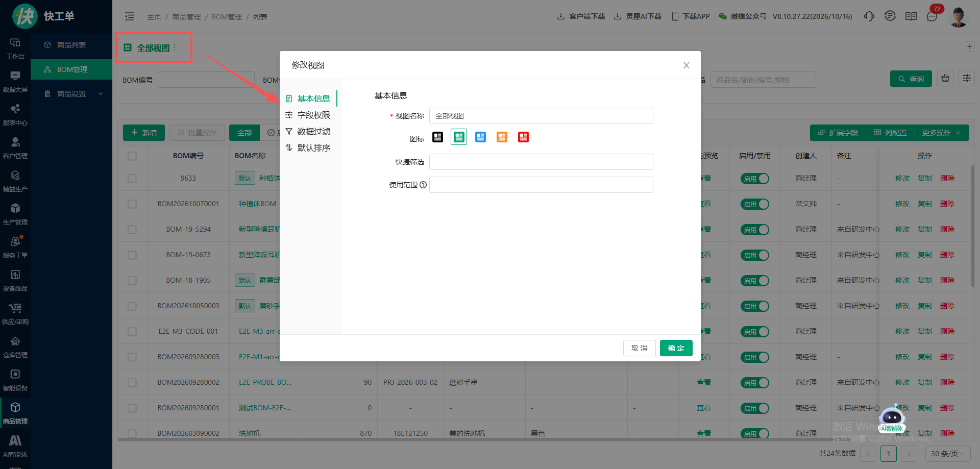Open the 全部视图 view options menu
Image resolution: width=980 pixels, height=469 pixels.
click(x=175, y=47)
